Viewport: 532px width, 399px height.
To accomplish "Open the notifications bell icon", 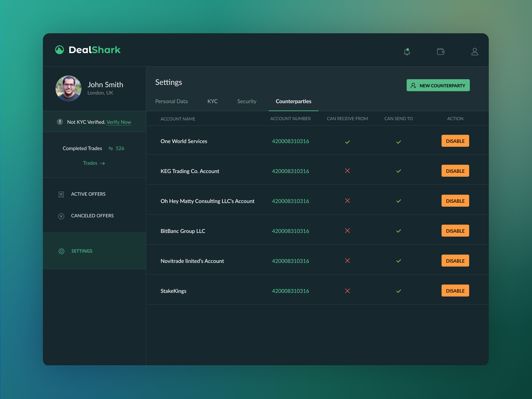I will (x=407, y=52).
